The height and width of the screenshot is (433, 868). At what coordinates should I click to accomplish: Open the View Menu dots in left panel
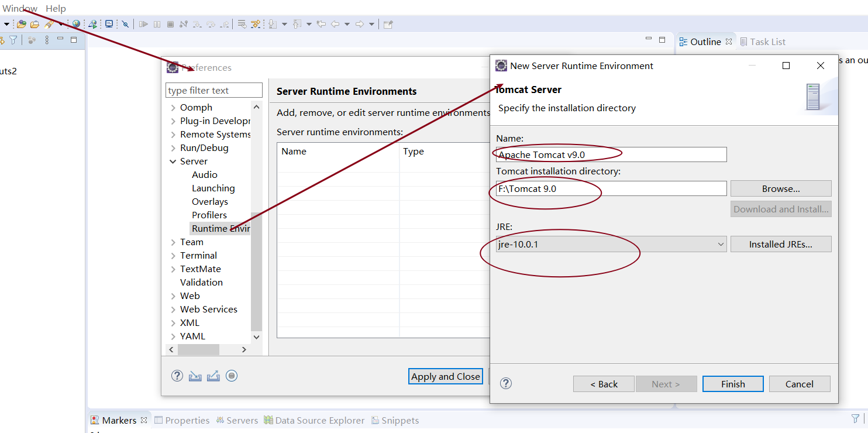[47, 40]
